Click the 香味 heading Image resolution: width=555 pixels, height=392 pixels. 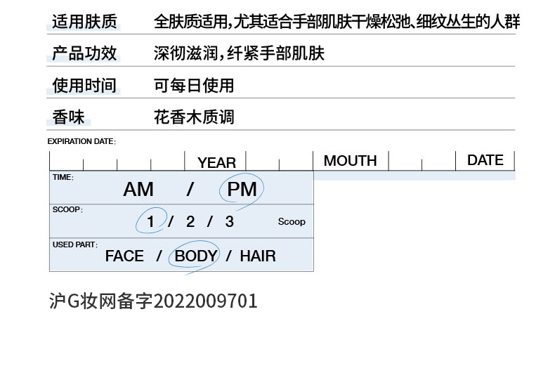[68, 117]
